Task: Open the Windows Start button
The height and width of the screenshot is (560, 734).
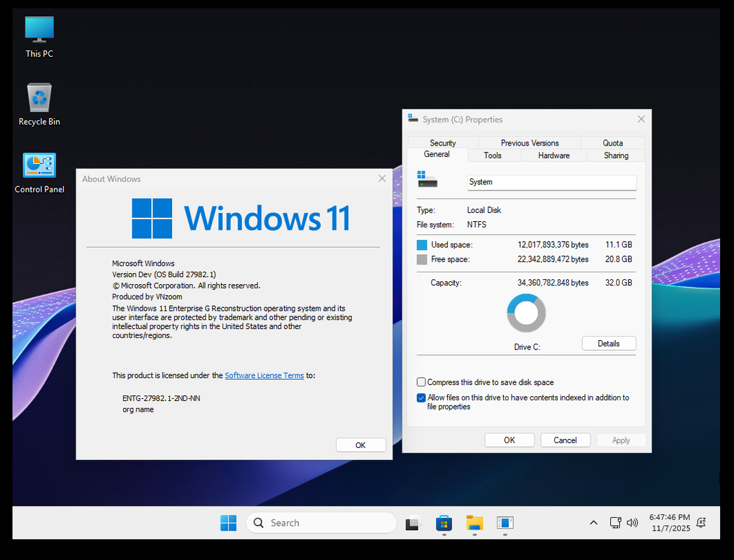Action: coord(228,522)
